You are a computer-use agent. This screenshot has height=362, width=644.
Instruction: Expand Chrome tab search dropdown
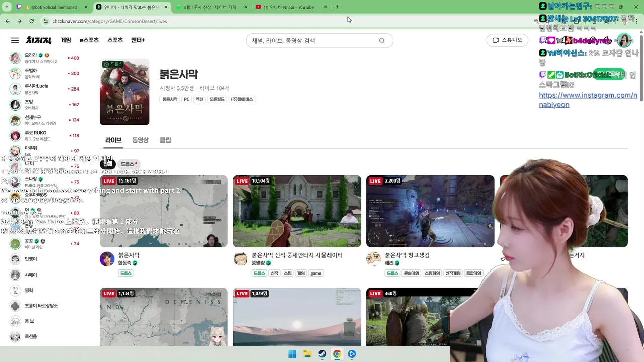coord(7,7)
